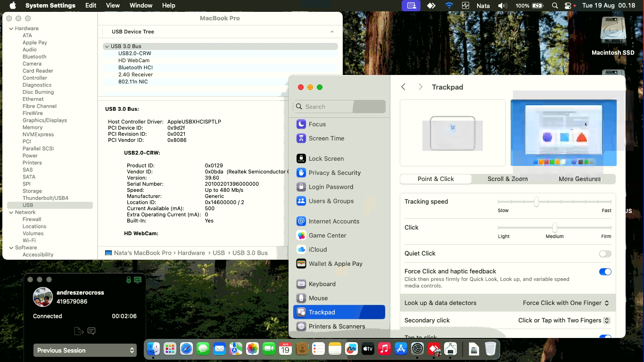This screenshot has height=362, width=644.
Task: Turn off the Tap to click toggle
Action: tap(605, 337)
